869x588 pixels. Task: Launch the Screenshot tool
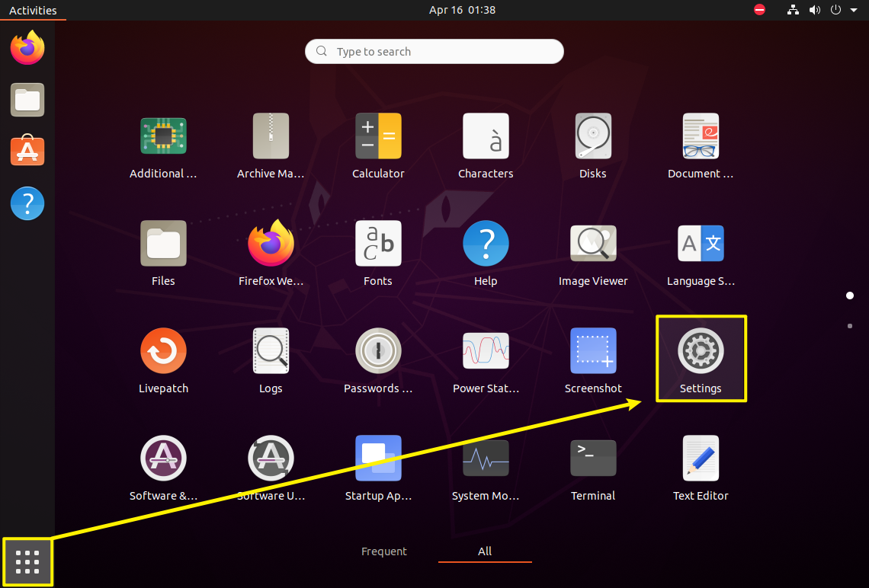click(x=593, y=361)
